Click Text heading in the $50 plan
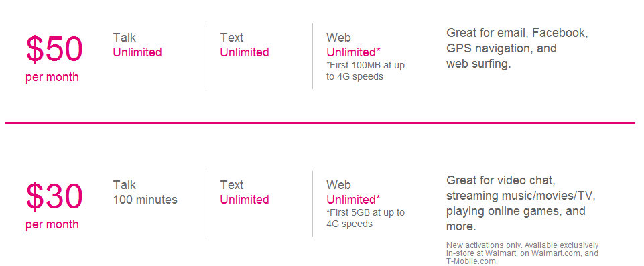644x266 pixels. point(232,38)
